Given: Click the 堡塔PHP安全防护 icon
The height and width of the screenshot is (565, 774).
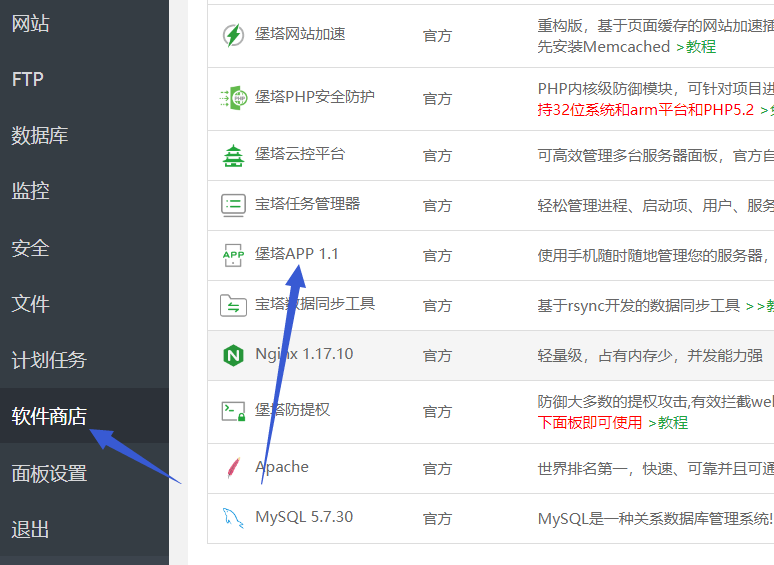Looking at the screenshot, I should (x=233, y=98).
